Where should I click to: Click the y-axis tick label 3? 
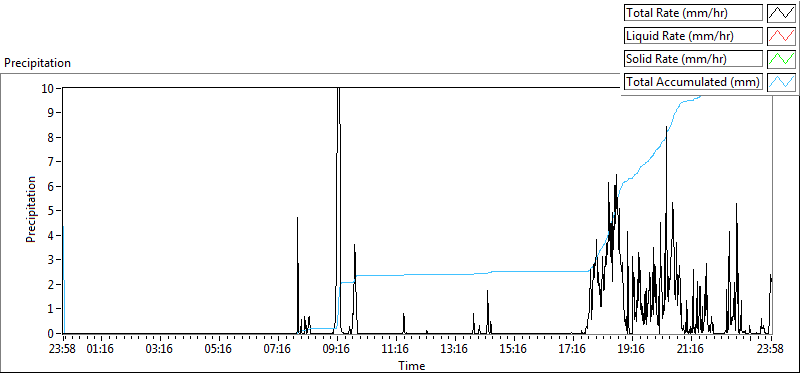coord(51,260)
